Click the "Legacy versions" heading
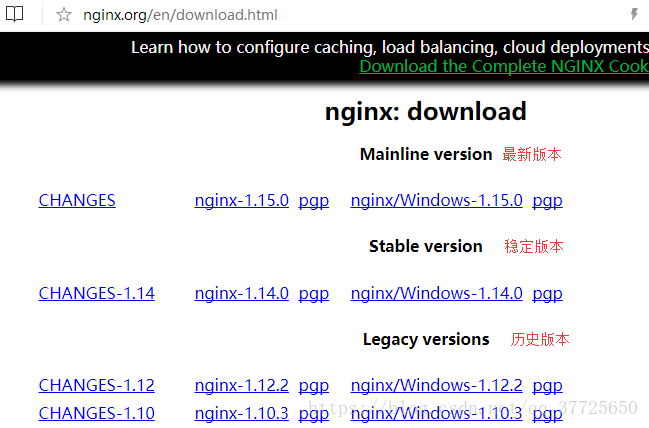Image resolution: width=649 pixels, height=428 pixels. coord(426,340)
